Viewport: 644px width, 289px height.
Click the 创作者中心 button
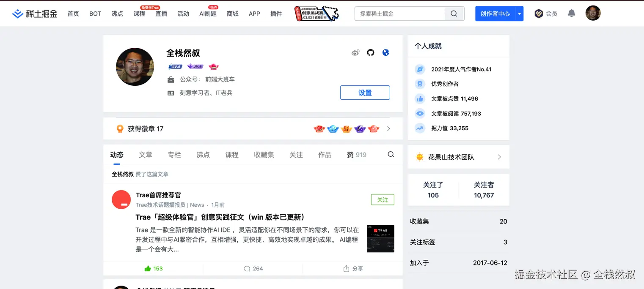click(495, 14)
